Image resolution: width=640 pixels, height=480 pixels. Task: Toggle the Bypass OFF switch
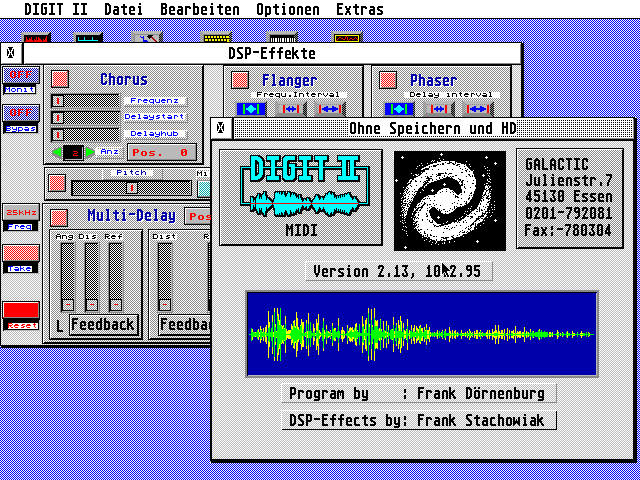20,113
